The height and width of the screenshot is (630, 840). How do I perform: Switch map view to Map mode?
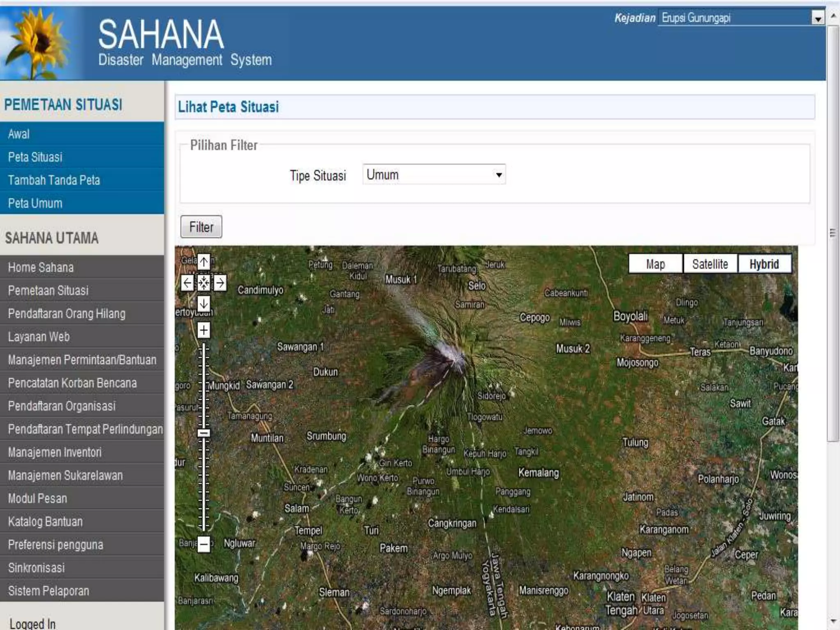[655, 264]
